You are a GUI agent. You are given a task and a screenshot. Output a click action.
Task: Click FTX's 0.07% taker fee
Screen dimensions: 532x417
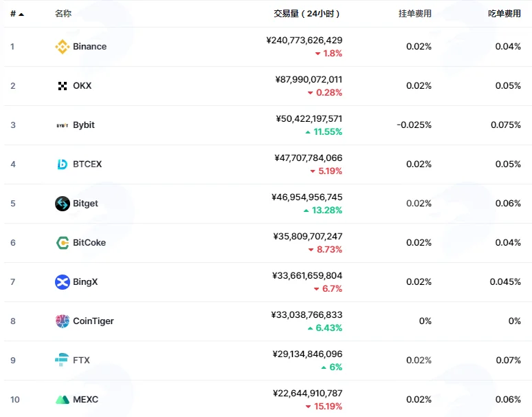click(x=509, y=361)
